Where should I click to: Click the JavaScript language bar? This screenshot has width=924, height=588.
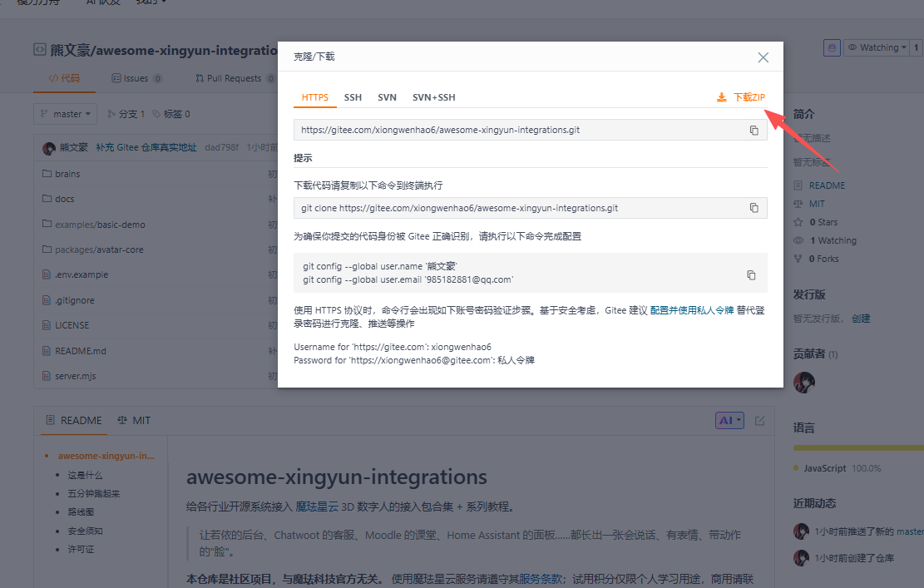[858, 447]
